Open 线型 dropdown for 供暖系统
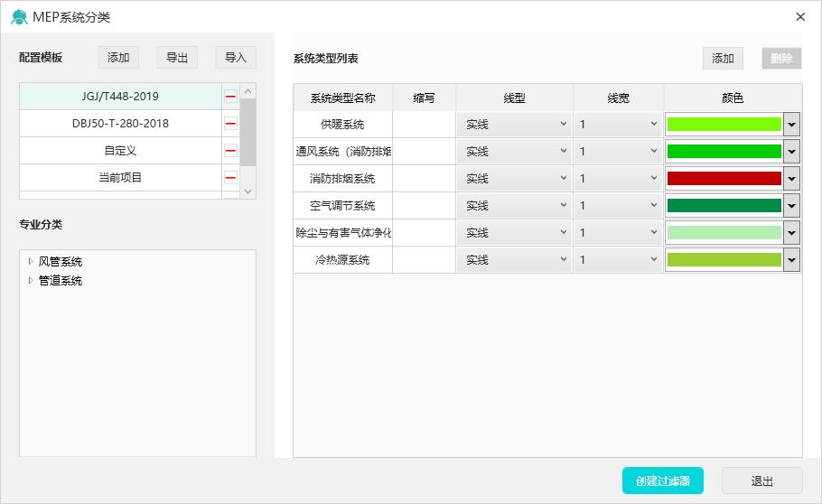822x504 pixels. click(x=514, y=125)
